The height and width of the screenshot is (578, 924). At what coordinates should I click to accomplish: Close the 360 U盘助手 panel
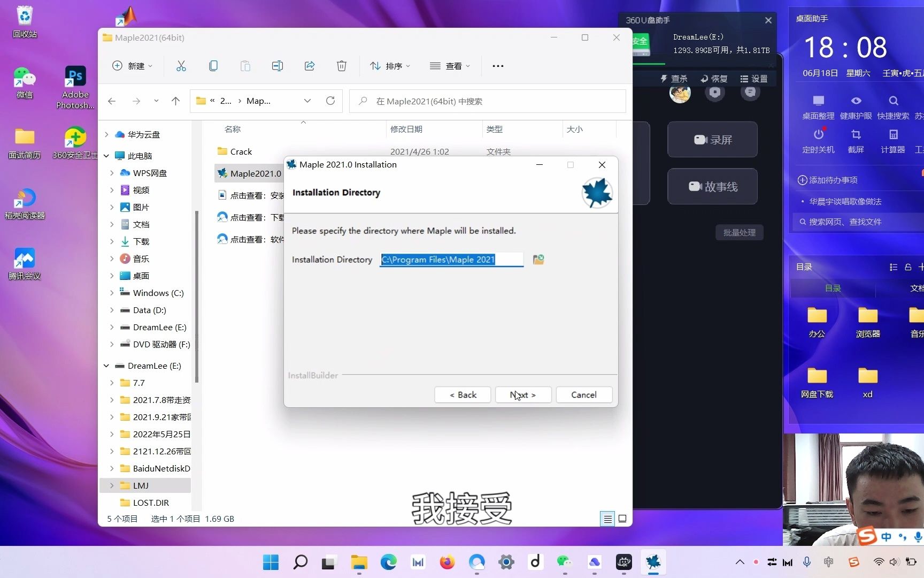coord(768,20)
